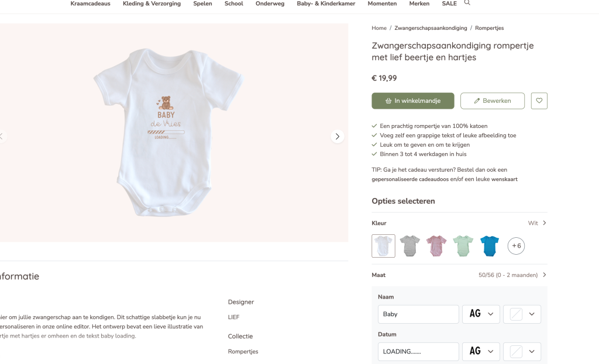Open font dropdown for Naam field
This screenshot has height=364, width=599.
click(x=481, y=314)
